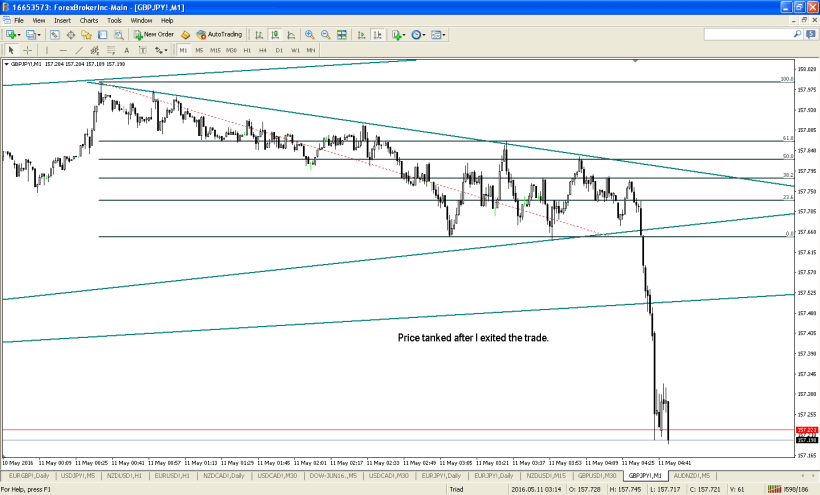Expand the New Chart dropdown arrow

19,35
